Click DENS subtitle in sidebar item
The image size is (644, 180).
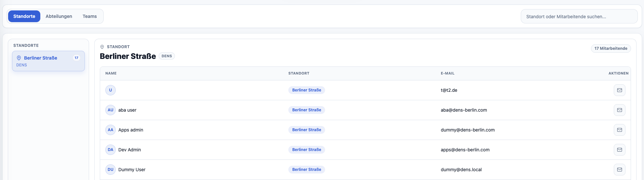point(21,65)
